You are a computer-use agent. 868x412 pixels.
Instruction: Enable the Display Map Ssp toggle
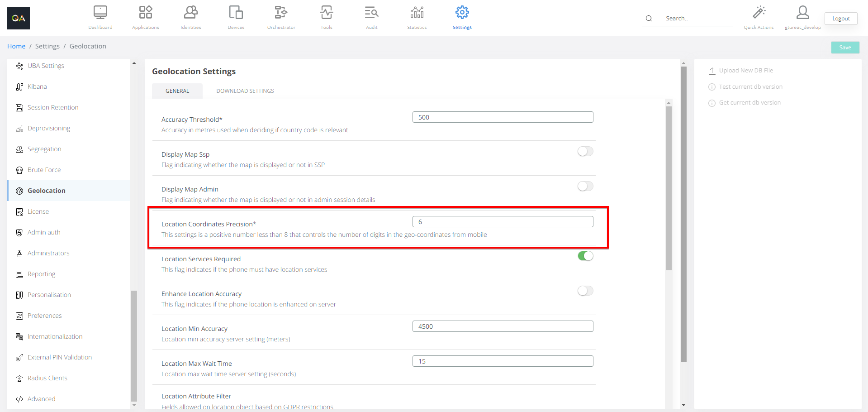[x=585, y=151]
